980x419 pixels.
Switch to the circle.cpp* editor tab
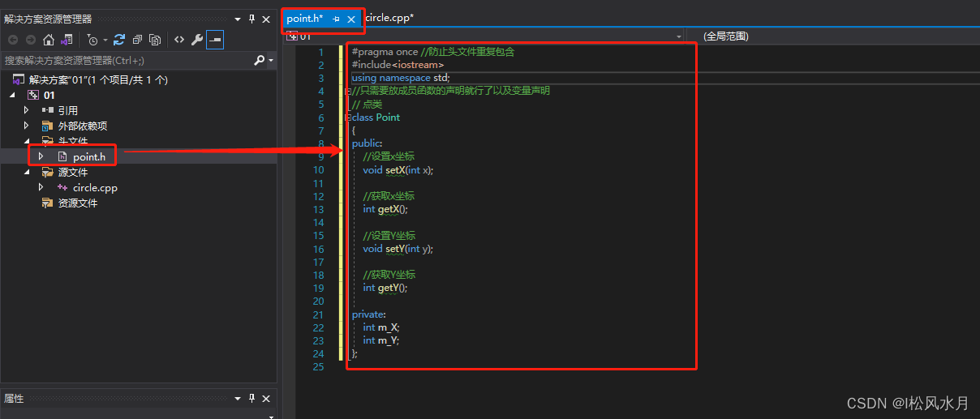click(390, 18)
